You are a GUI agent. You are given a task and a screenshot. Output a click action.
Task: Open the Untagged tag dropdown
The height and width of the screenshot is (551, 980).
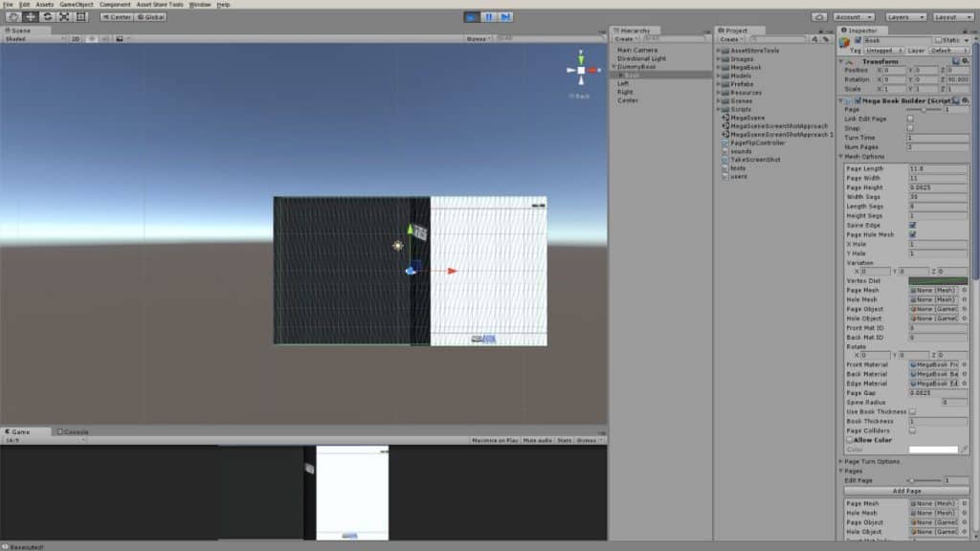[x=883, y=50]
